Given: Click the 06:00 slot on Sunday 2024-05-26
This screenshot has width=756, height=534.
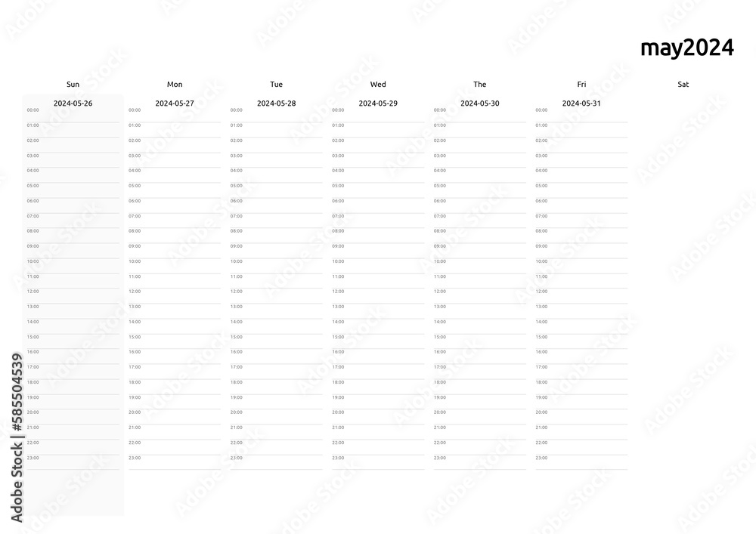Looking at the screenshot, I should [73, 205].
